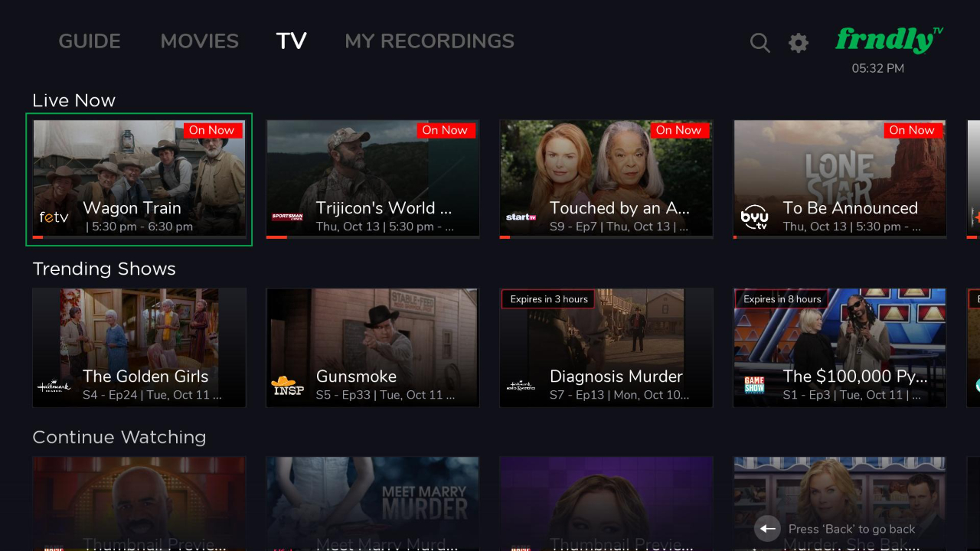Click the 'To Be Announced' program
Viewport: 980px width, 551px height.
click(x=839, y=176)
